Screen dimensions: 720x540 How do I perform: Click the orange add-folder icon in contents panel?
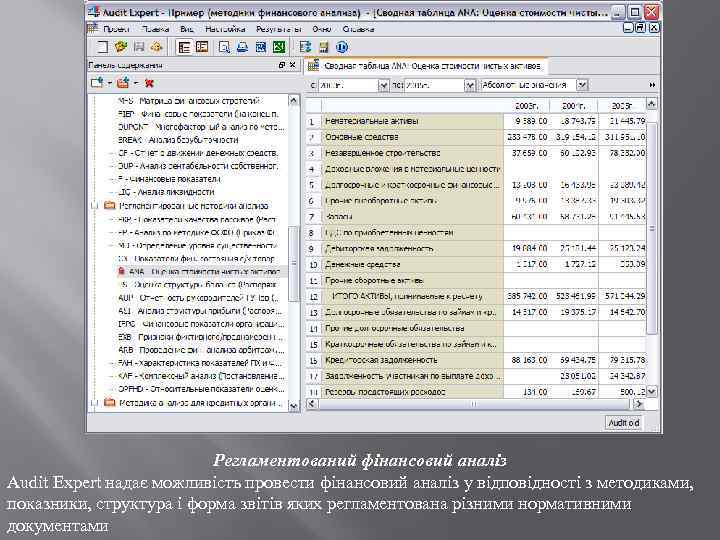click(x=123, y=83)
